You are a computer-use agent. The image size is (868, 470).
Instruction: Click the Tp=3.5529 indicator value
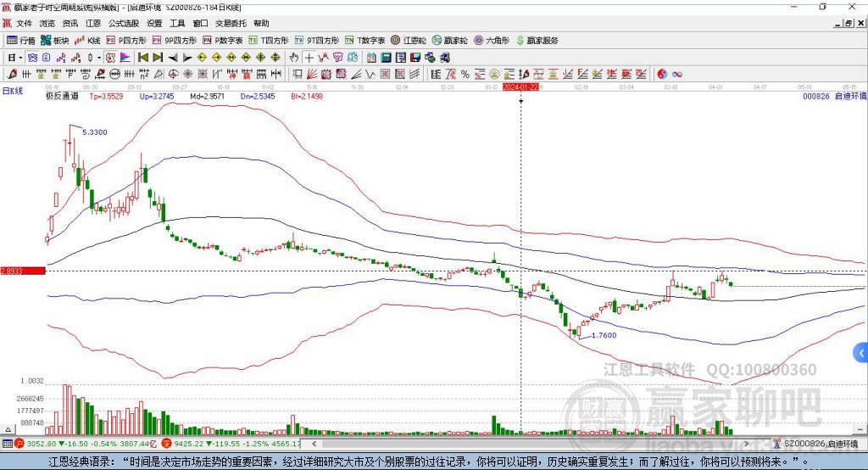coord(106,96)
